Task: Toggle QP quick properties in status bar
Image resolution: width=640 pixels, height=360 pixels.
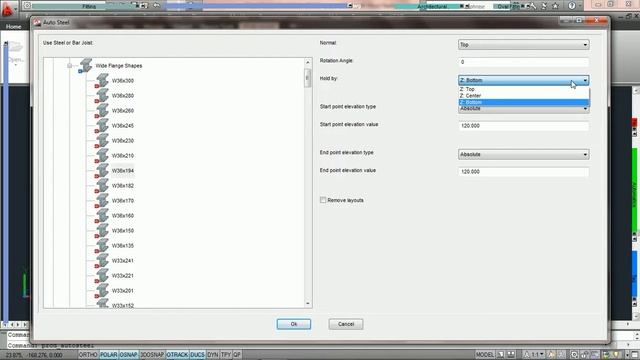Action: coord(237,355)
